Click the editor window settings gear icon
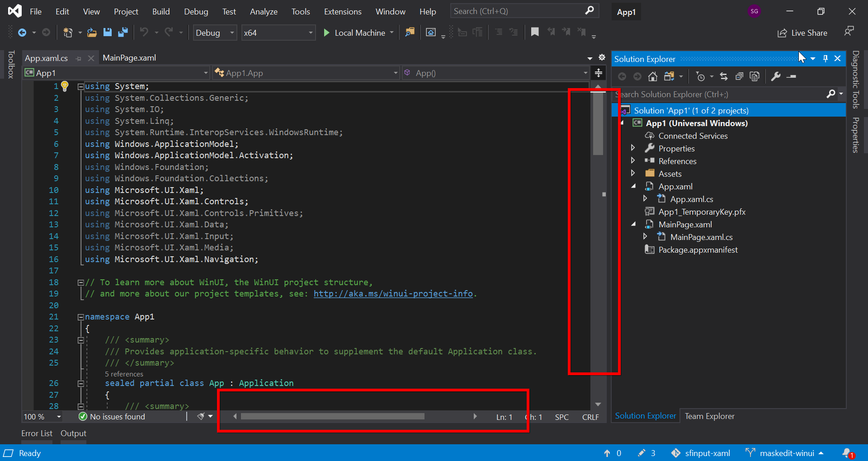 [602, 57]
